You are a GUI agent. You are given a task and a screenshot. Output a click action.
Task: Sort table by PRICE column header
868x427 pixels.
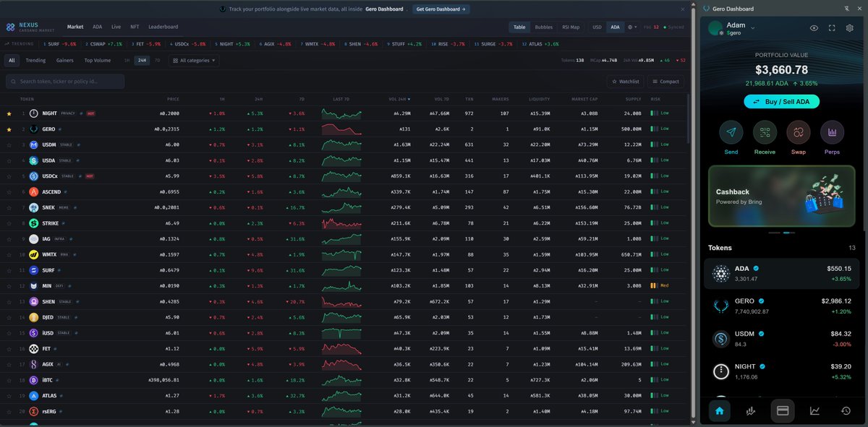click(x=174, y=98)
